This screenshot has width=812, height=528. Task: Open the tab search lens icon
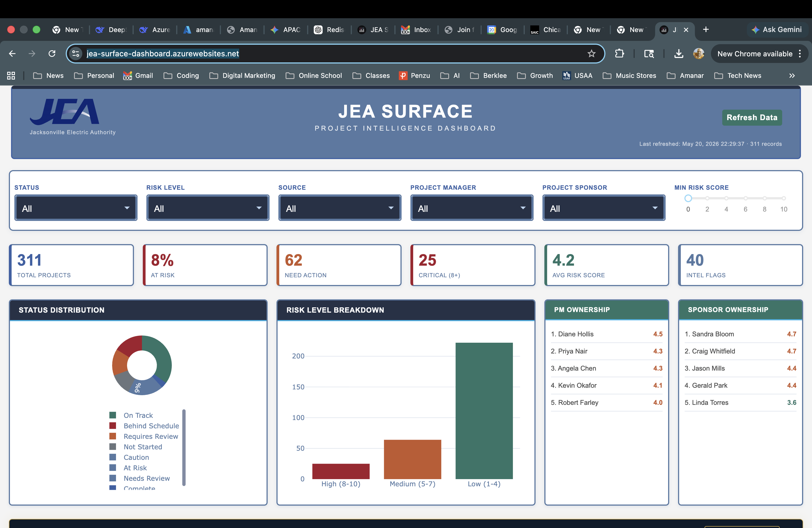[648, 54]
